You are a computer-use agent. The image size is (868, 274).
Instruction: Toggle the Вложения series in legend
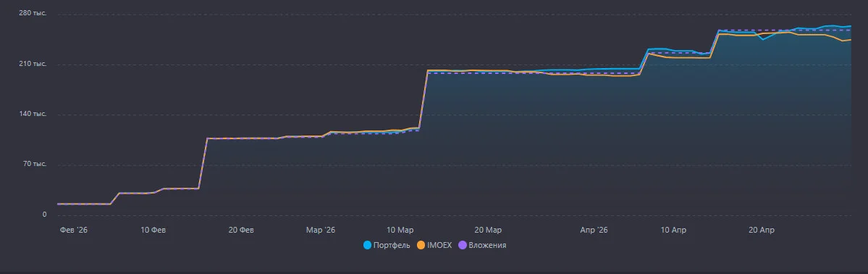point(482,245)
